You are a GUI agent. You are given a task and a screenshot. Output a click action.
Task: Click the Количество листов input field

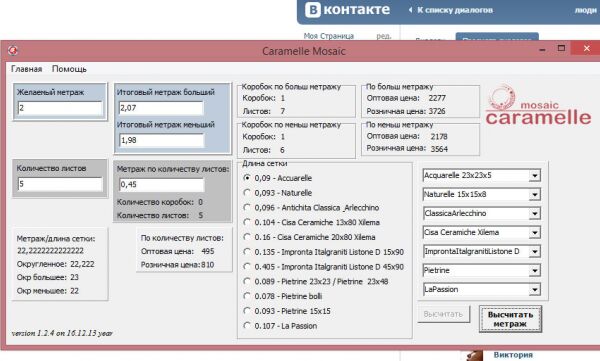pos(60,184)
